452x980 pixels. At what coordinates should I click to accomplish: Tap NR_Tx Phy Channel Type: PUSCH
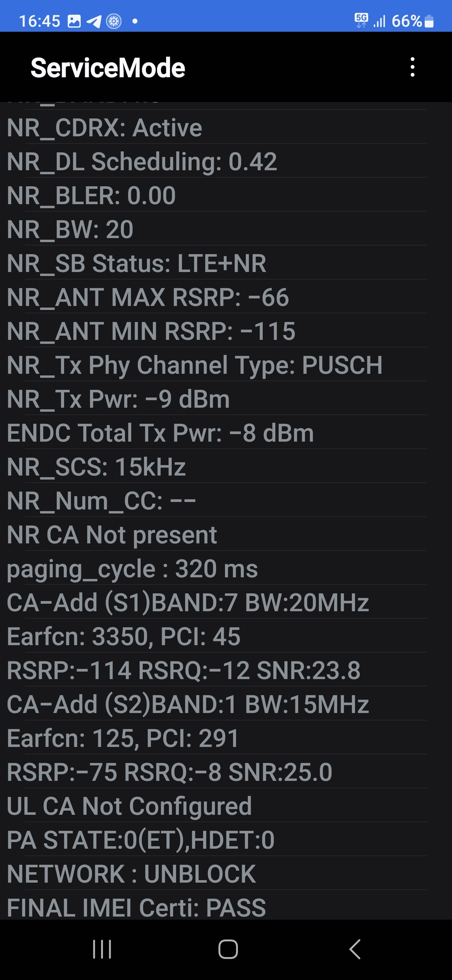point(217,364)
